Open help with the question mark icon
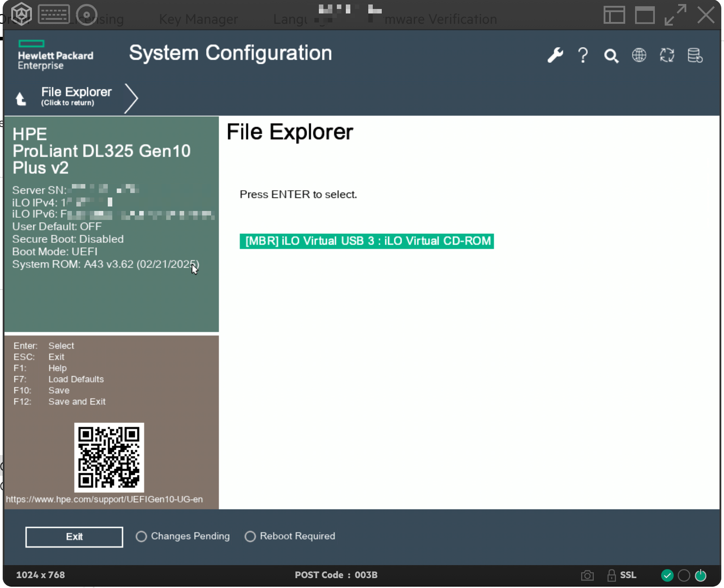Viewport: 724px width, 588px height. (583, 55)
